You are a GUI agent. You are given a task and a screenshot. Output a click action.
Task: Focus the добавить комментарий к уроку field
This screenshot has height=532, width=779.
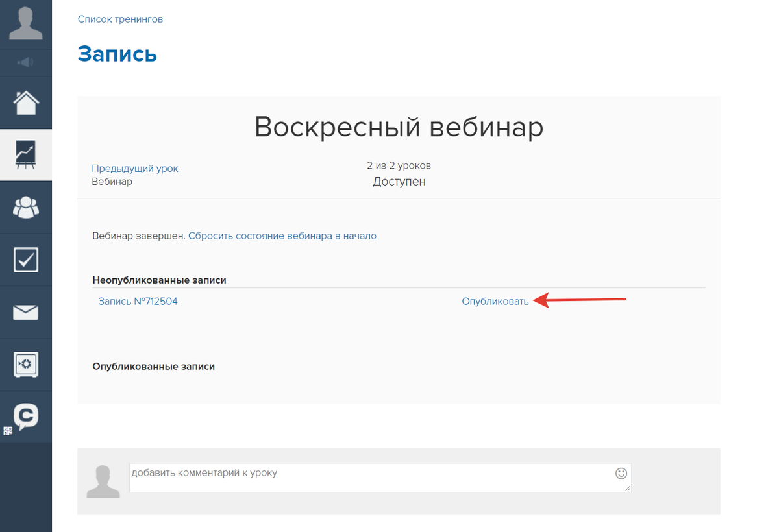click(x=380, y=478)
